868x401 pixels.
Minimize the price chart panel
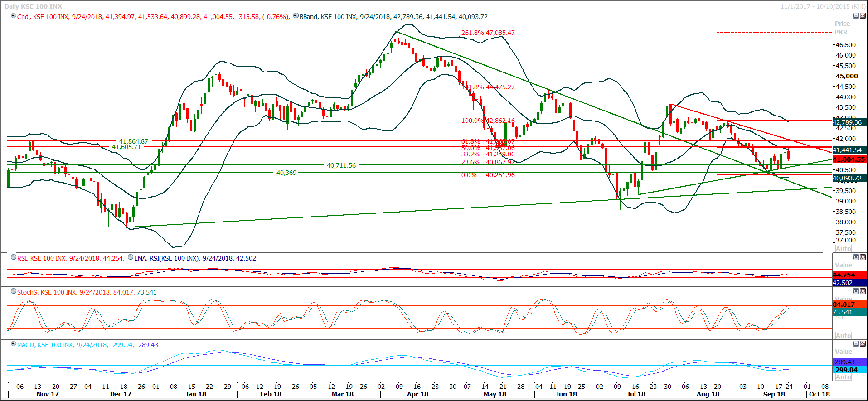coord(856,16)
